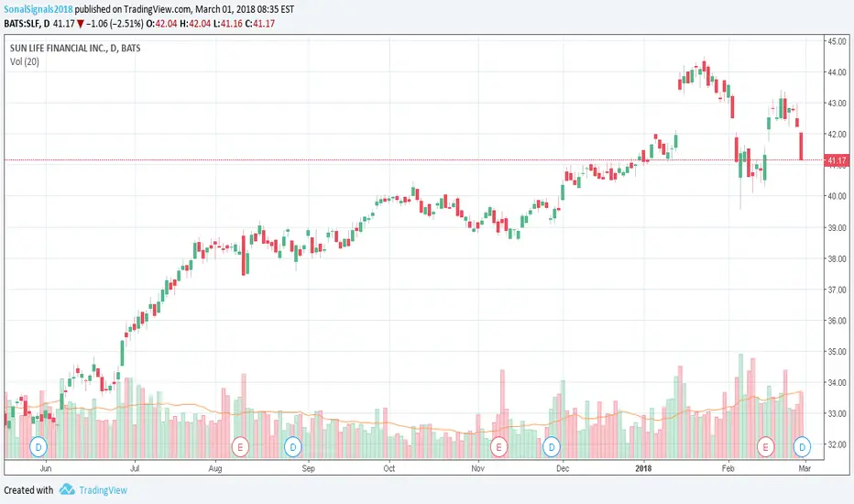Click the earnings marker in November
The width and height of the screenshot is (854, 504).
pos(498,447)
